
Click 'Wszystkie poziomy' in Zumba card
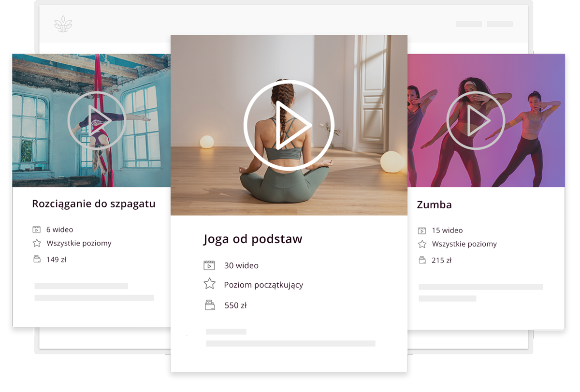[464, 244]
